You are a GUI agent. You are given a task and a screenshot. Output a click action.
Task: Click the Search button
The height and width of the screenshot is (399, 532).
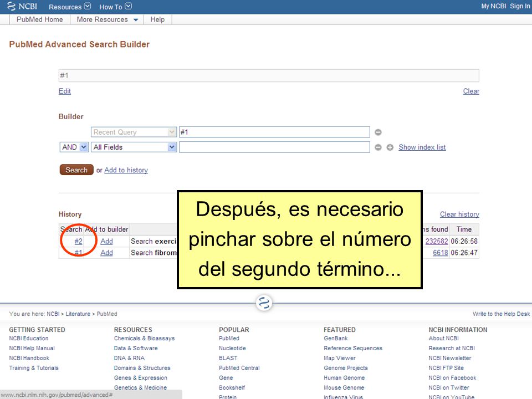click(76, 170)
